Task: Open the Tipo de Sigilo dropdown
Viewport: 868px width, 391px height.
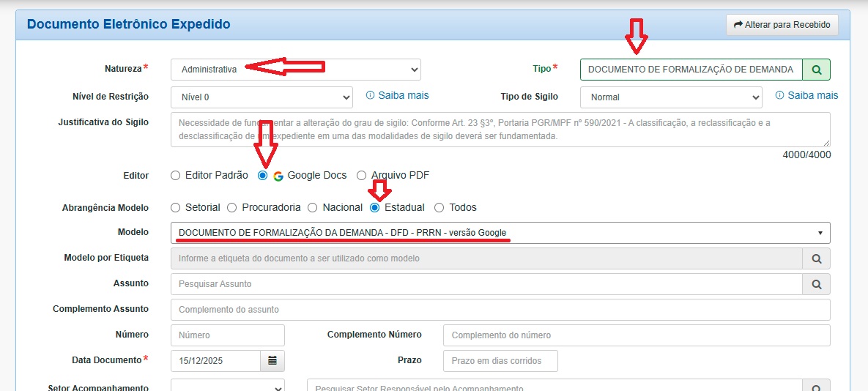Action: coord(670,97)
